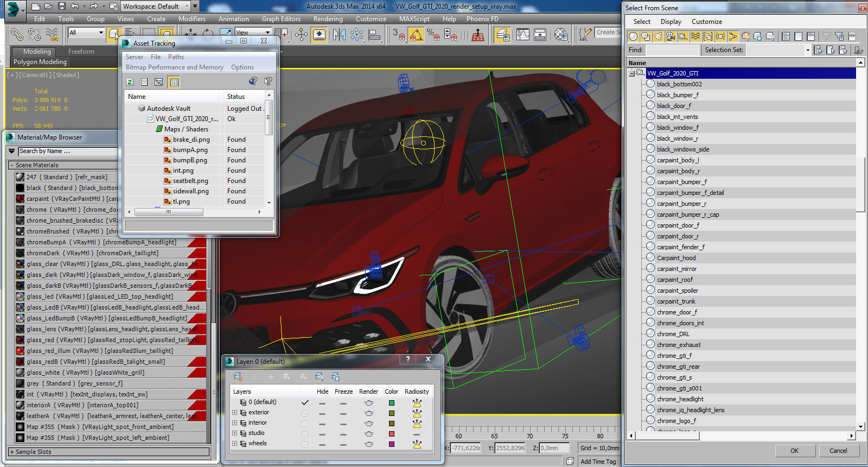
Task: Click the Name column header in Asset Tracking
Action: click(173, 97)
